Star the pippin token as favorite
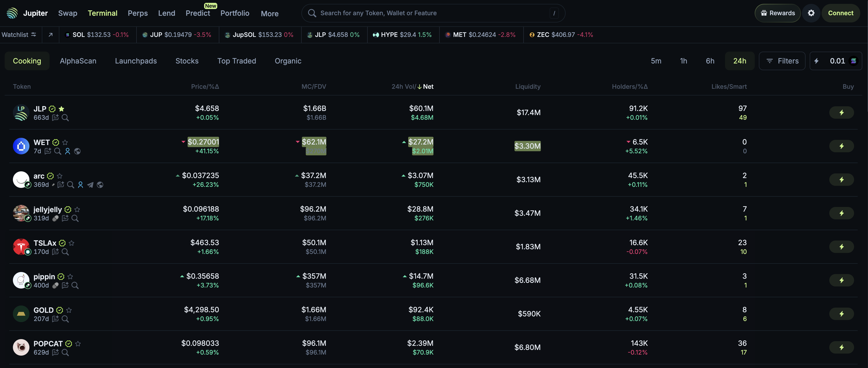Viewport: 868px width, 368px height. point(70,277)
